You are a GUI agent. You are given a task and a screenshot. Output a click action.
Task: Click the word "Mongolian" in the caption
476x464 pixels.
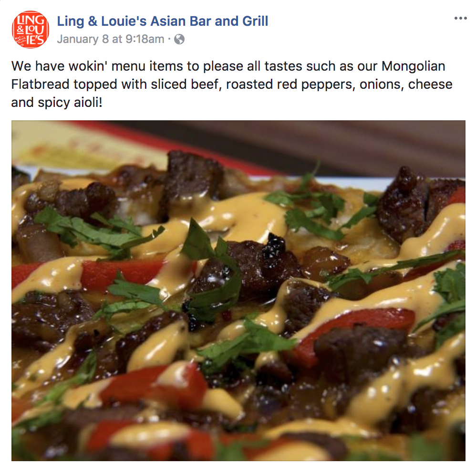[x=413, y=66]
